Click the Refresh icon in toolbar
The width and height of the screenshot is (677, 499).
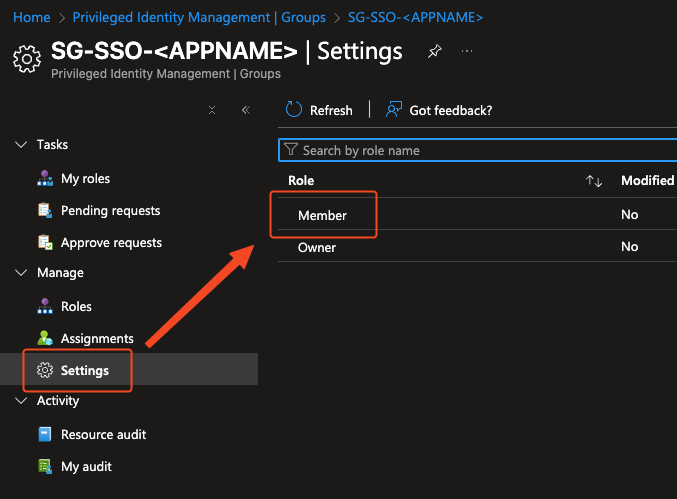click(x=294, y=110)
